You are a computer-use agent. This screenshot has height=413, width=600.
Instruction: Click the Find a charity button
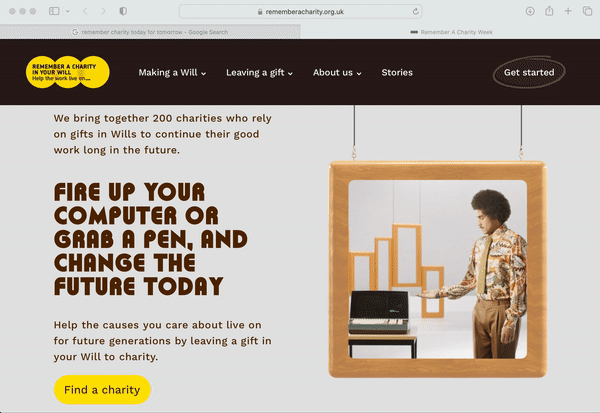click(102, 390)
